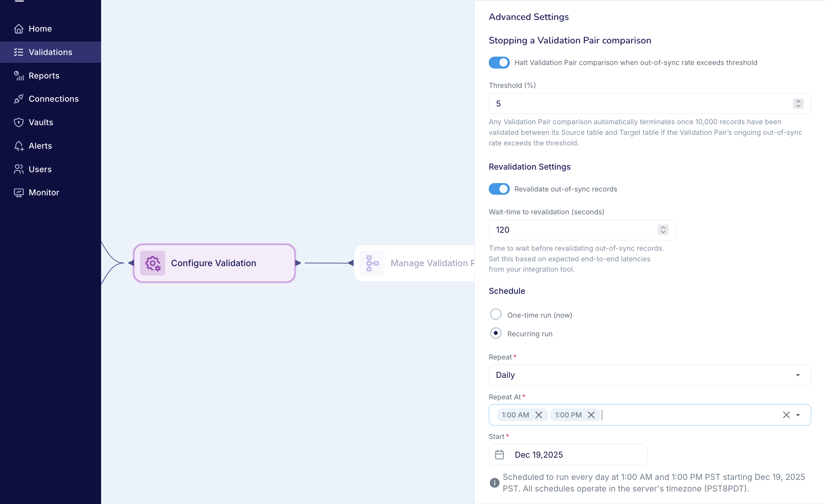The height and width of the screenshot is (504, 825).
Task: Open Start date picker calendar icon
Action: [499, 455]
